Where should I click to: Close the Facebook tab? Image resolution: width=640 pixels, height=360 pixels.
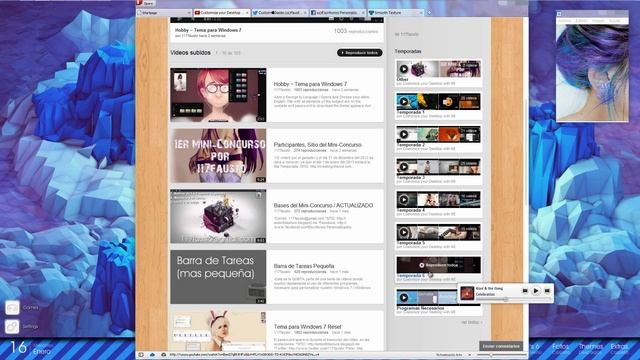[x=363, y=13]
